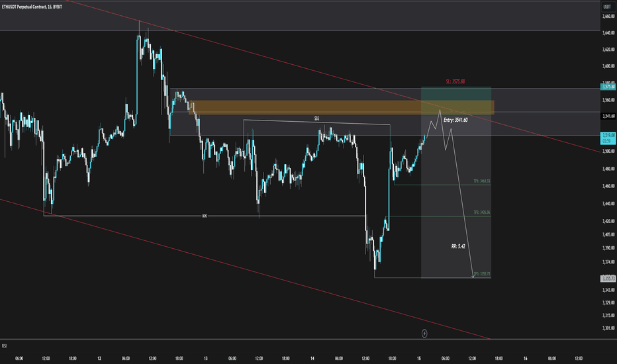Click the 3,329.00 price scale label

pyautogui.click(x=608, y=302)
